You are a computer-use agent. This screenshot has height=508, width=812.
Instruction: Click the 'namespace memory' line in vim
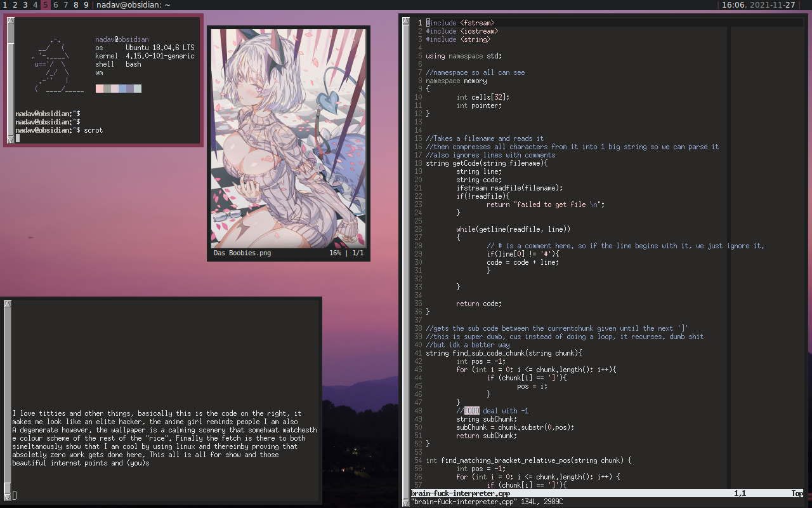click(x=456, y=81)
